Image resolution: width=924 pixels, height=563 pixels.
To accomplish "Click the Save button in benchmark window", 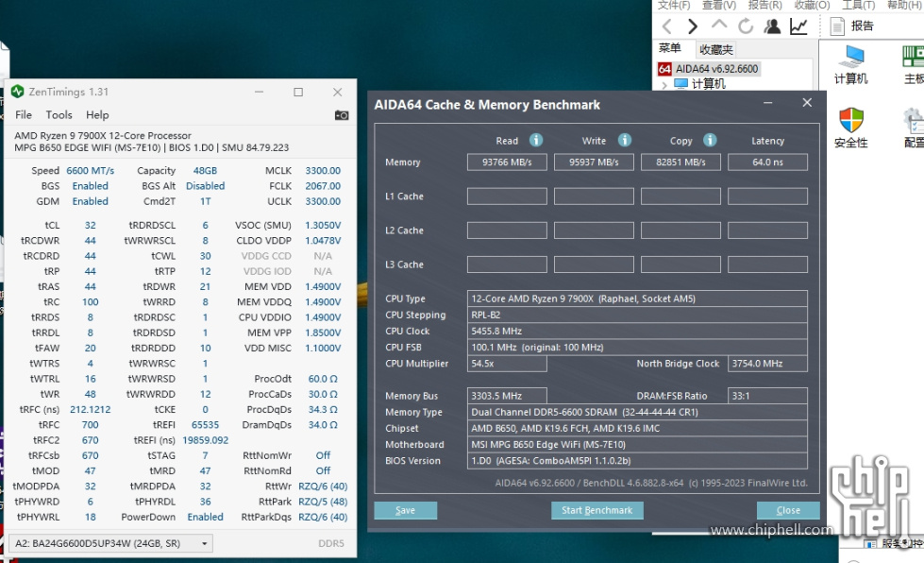I will click(406, 510).
